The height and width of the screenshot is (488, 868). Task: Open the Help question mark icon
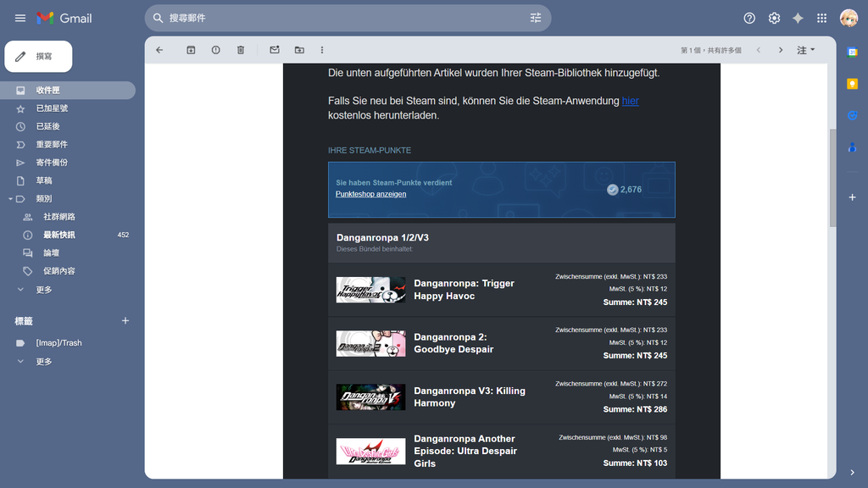point(749,19)
